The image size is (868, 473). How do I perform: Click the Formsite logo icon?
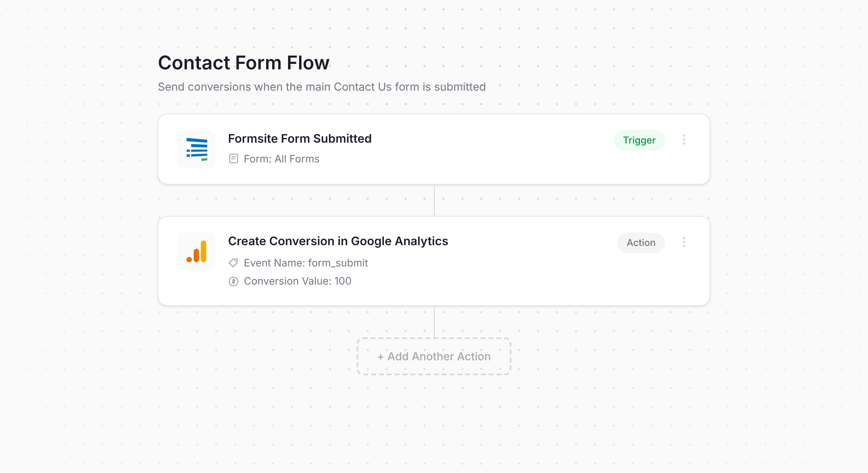point(196,149)
